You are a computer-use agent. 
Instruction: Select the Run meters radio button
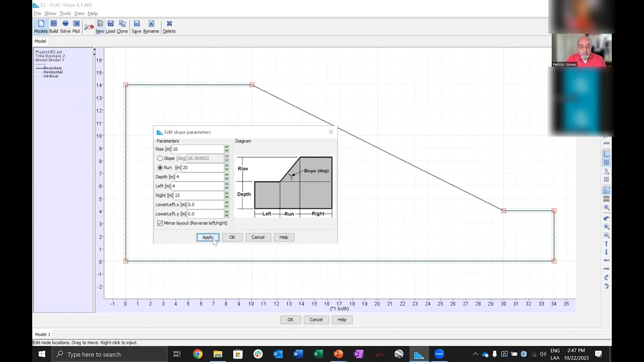pos(160,168)
